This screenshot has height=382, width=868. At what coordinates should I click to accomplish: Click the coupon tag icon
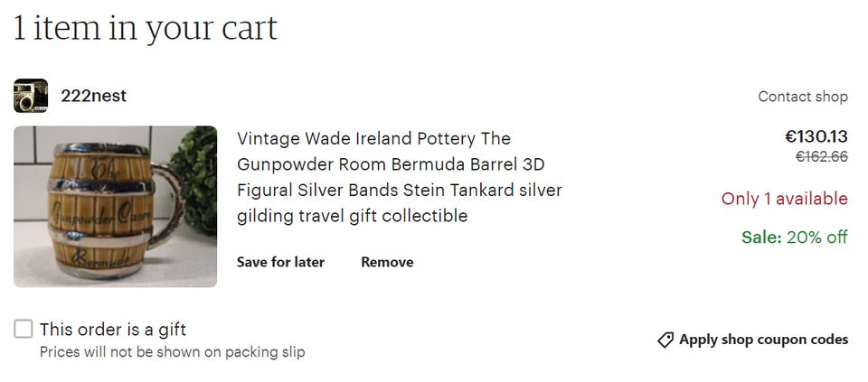tap(665, 340)
